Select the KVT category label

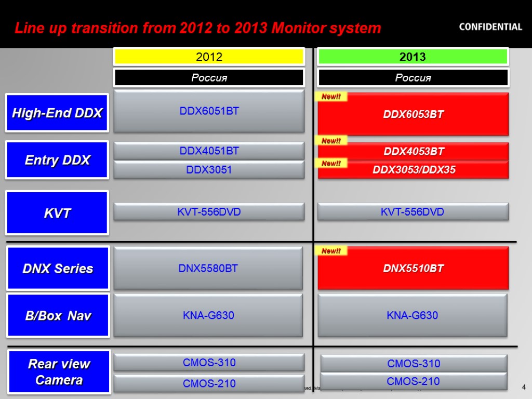(x=57, y=212)
